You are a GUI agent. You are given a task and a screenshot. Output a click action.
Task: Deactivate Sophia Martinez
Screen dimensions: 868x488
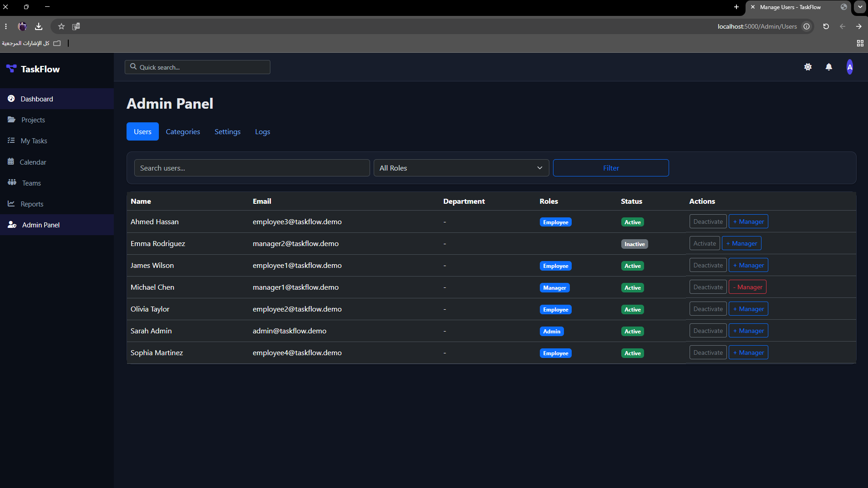tap(708, 352)
